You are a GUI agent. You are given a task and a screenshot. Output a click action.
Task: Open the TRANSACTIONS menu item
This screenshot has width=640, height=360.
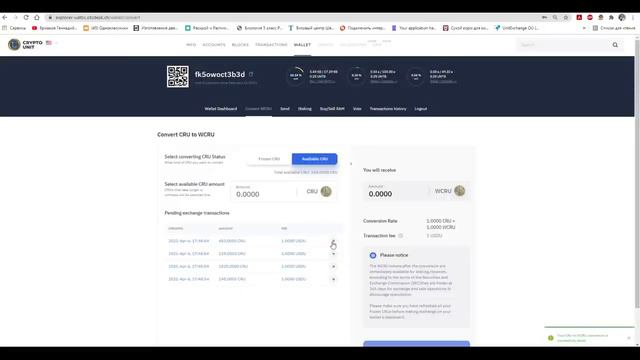coord(271,45)
